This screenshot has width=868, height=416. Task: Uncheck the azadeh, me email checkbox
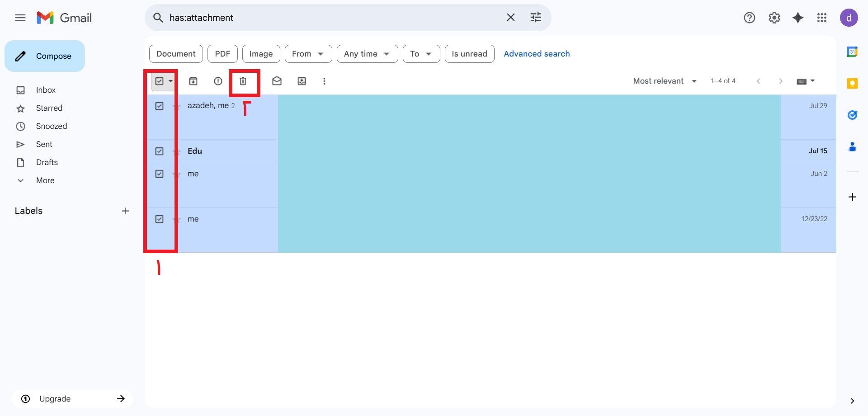click(x=159, y=106)
